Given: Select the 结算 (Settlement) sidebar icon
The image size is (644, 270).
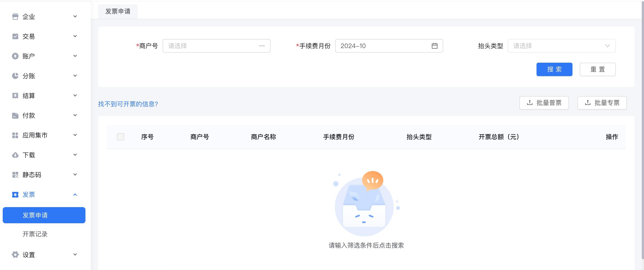Looking at the screenshot, I should click(15, 95).
